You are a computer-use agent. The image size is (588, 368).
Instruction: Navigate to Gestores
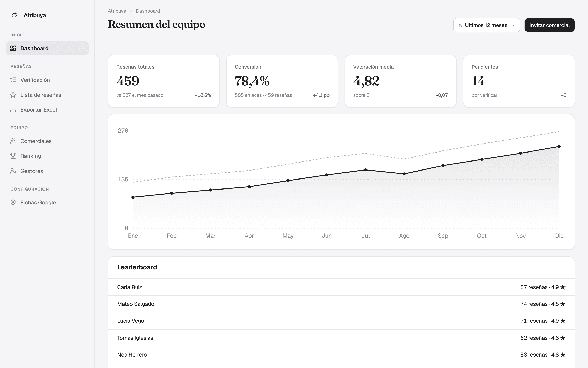[x=47, y=171]
